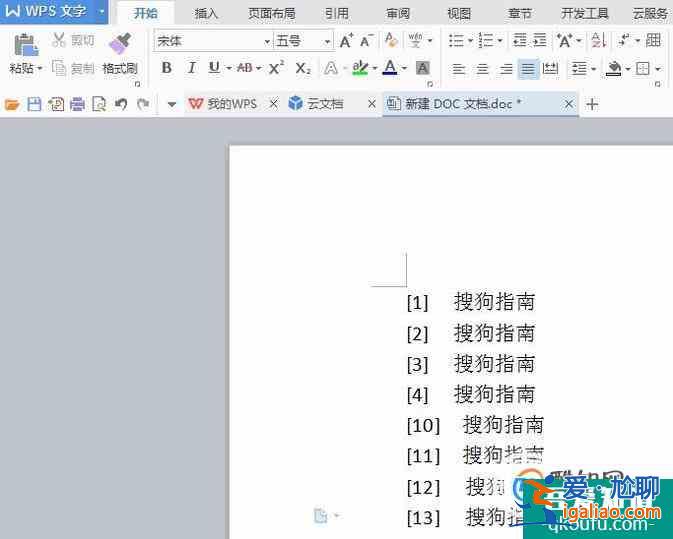The image size is (673, 539).
Task: Decrease font size with A- icon
Action: pyautogui.click(x=367, y=41)
